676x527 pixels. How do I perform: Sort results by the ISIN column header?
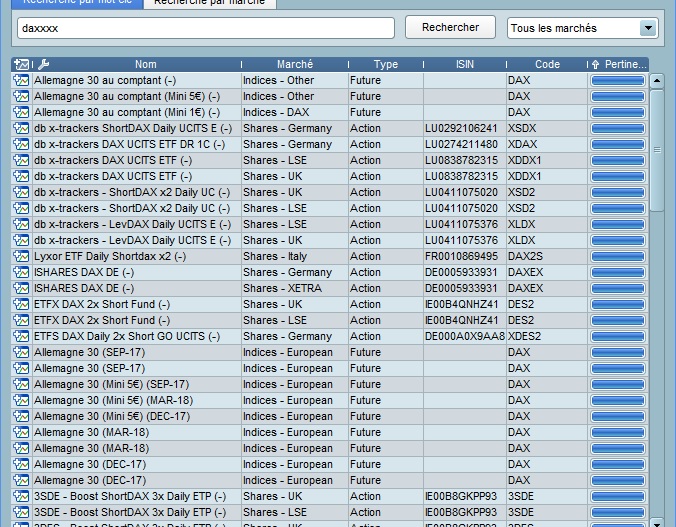pyautogui.click(x=465, y=64)
